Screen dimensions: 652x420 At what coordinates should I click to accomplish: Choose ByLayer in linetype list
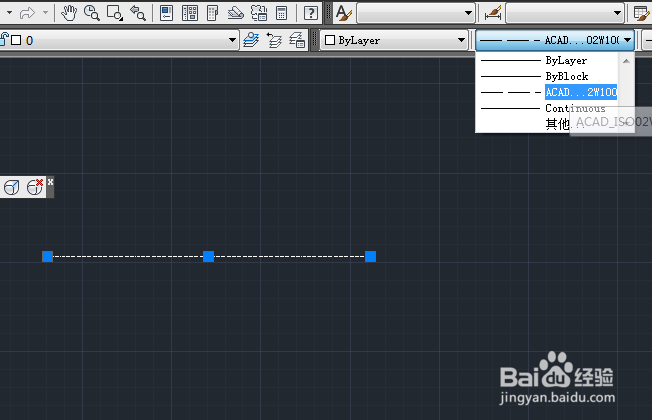pyautogui.click(x=548, y=61)
